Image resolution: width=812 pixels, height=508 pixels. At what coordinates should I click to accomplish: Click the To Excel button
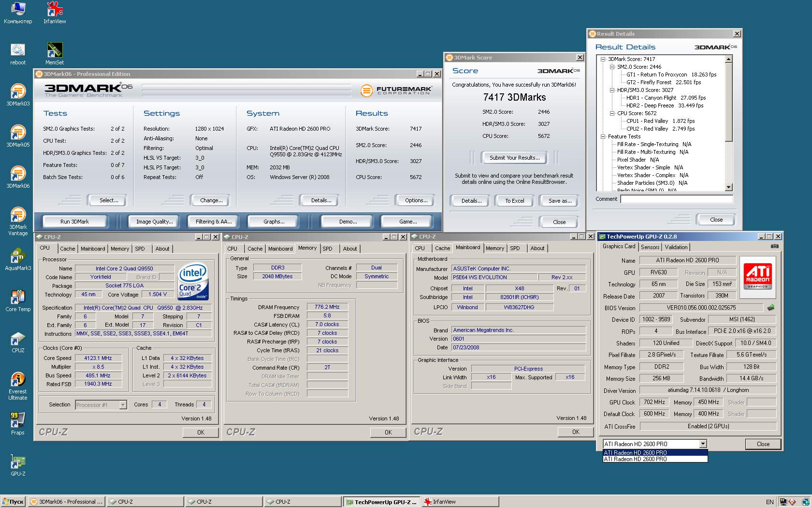tap(515, 201)
